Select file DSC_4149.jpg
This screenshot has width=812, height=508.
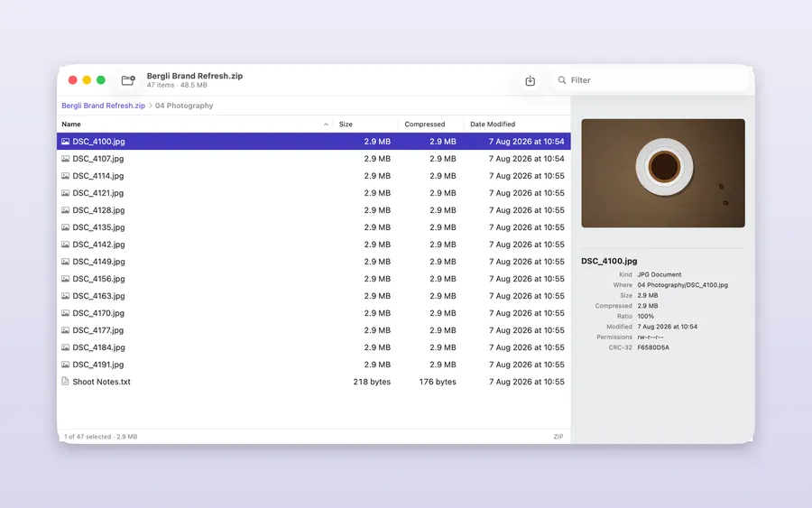coord(314,262)
